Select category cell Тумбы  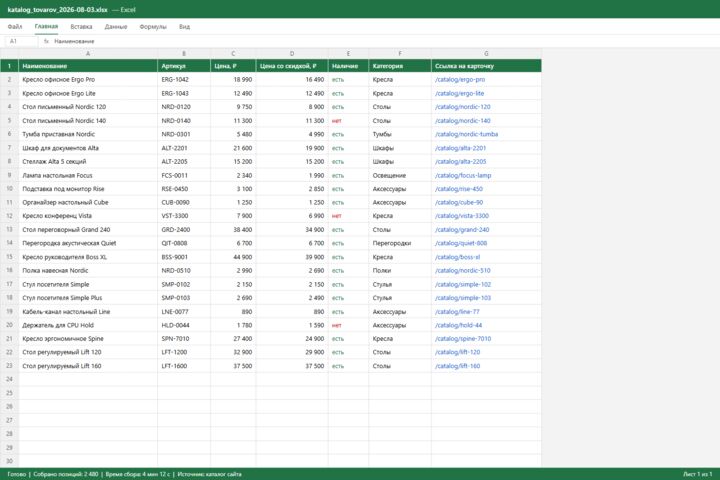tap(399, 134)
